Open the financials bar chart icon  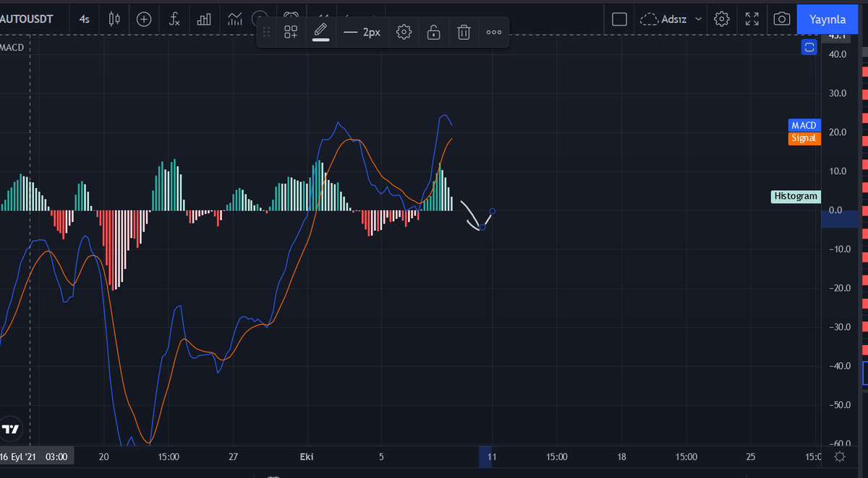pyautogui.click(x=204, y=20)
